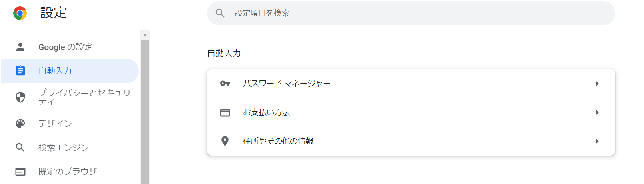644x184 pixels.
Task: Click the search icon in the settings search bar
Action: click(220, 13)
